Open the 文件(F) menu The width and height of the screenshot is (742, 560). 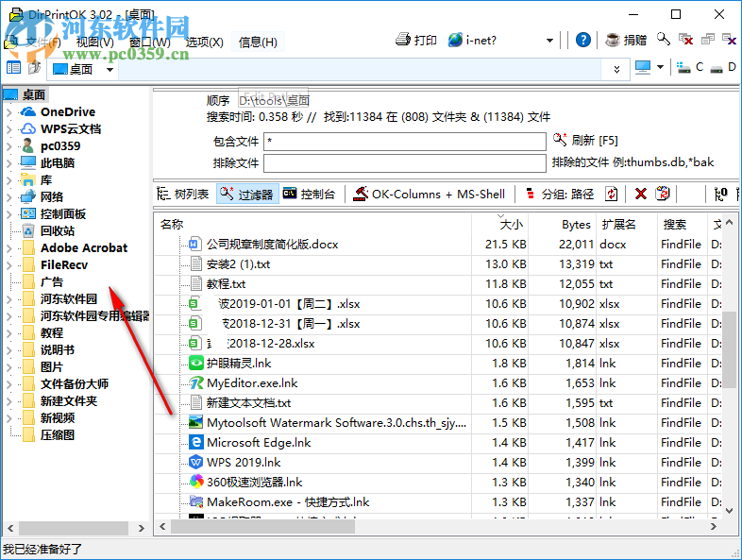click(43, 42)
